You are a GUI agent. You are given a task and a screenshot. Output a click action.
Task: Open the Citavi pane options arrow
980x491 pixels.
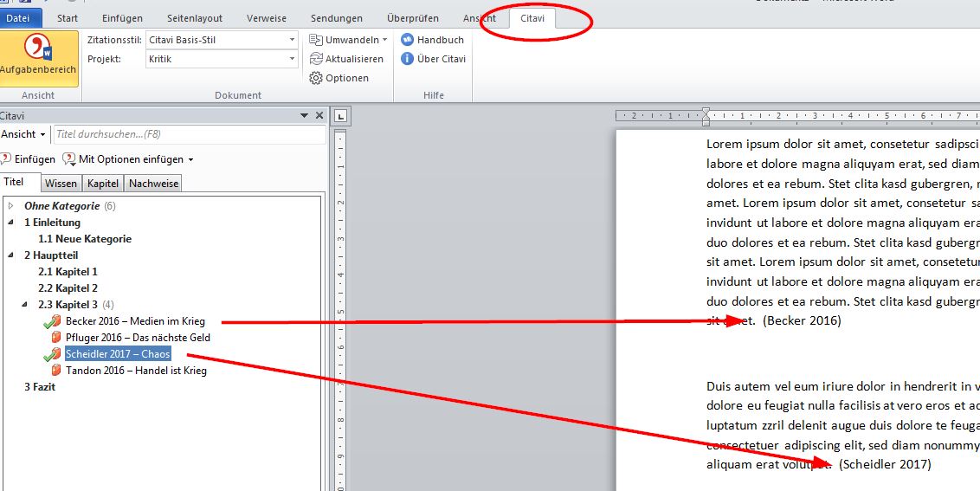click(x=305, y=116)
